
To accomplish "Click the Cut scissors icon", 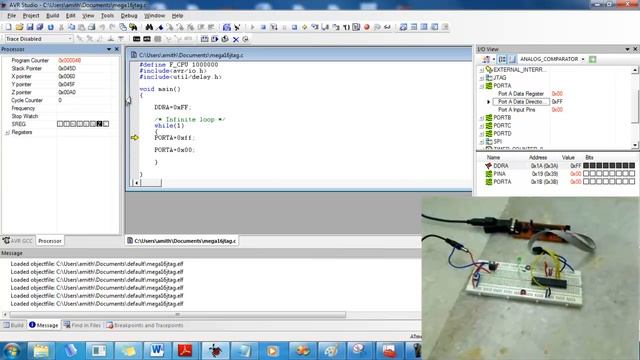I will point(61,27).
